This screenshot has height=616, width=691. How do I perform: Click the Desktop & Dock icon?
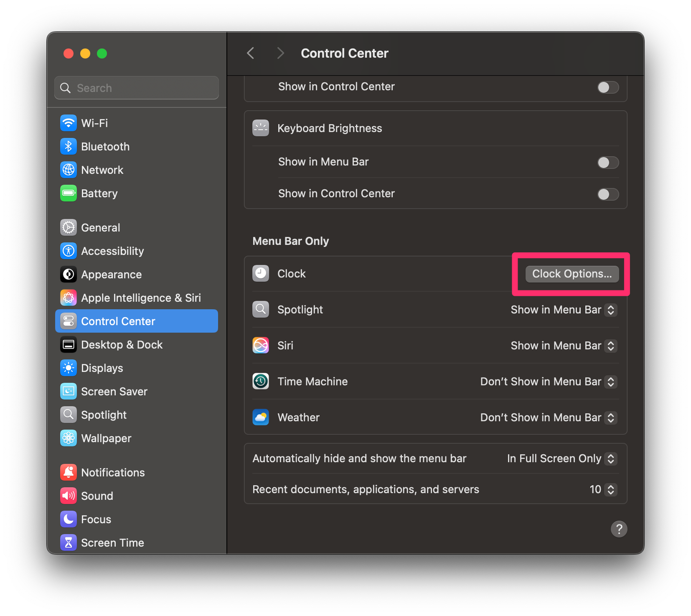[x=69, y=344]
